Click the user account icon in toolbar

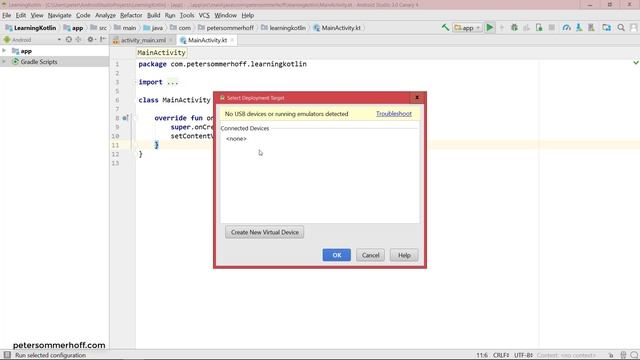click(633, 28)
